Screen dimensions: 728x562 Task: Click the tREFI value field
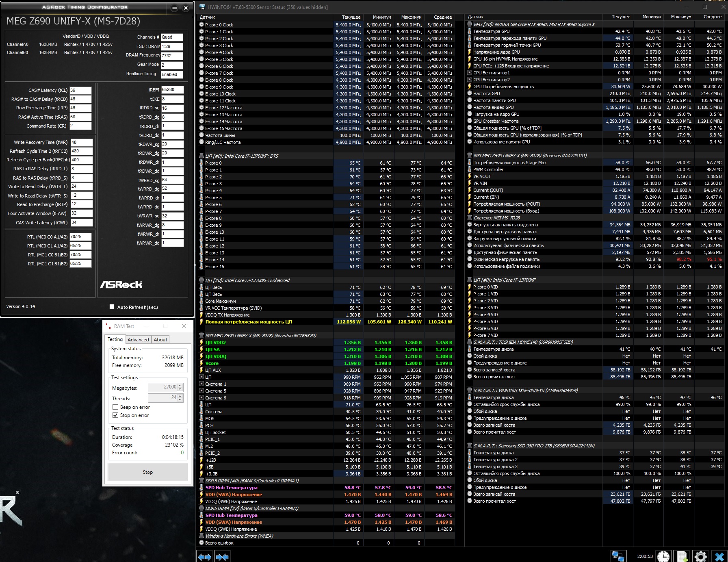click(x=172, y=90)
